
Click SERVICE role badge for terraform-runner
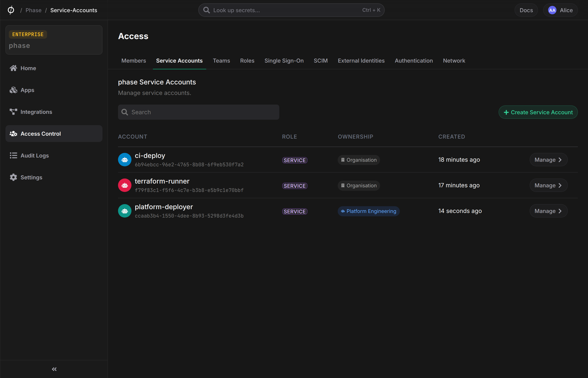(294, 186)
